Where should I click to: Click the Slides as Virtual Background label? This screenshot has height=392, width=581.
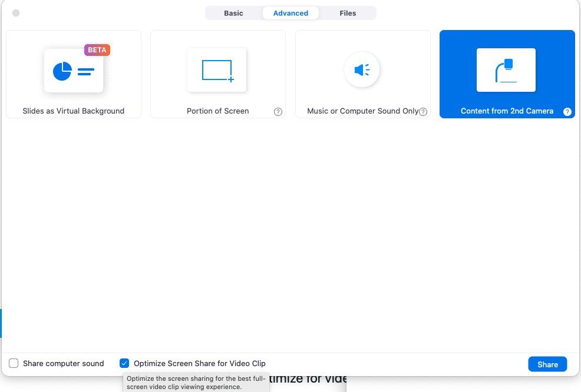tap(74, 111)
